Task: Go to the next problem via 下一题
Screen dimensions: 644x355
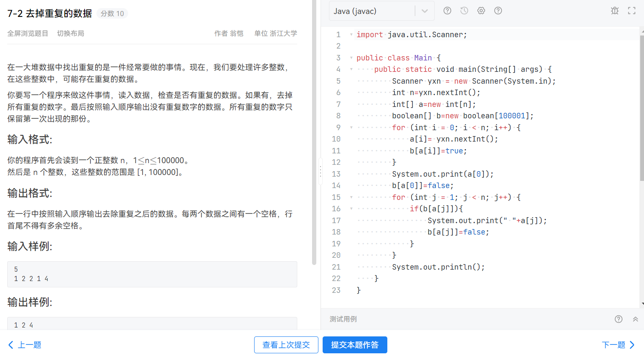Action: tap(618, 345)
